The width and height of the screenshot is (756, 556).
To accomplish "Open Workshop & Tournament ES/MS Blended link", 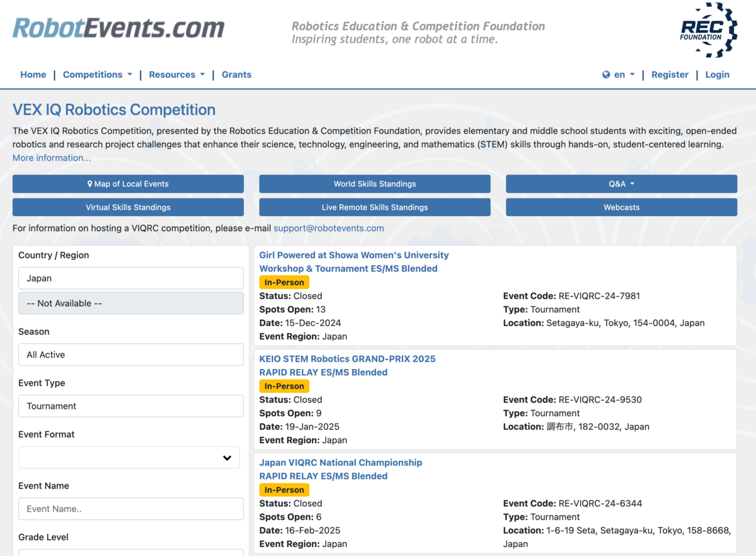I will 348,268.
